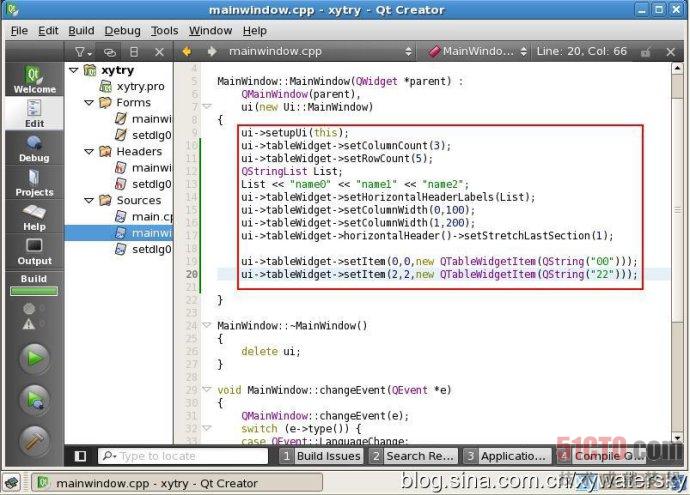Toggle the sidebar visibility button
Image resolution: width=690 pixels, height=495 pixels.
[81, 456]
